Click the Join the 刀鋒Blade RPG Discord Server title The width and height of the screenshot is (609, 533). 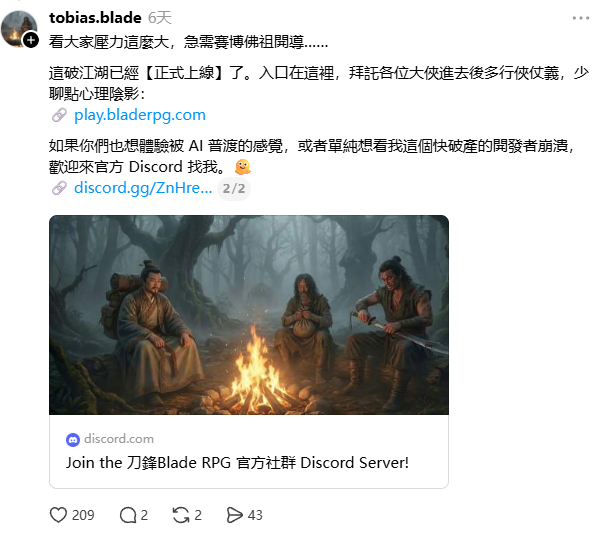[237, 463]
